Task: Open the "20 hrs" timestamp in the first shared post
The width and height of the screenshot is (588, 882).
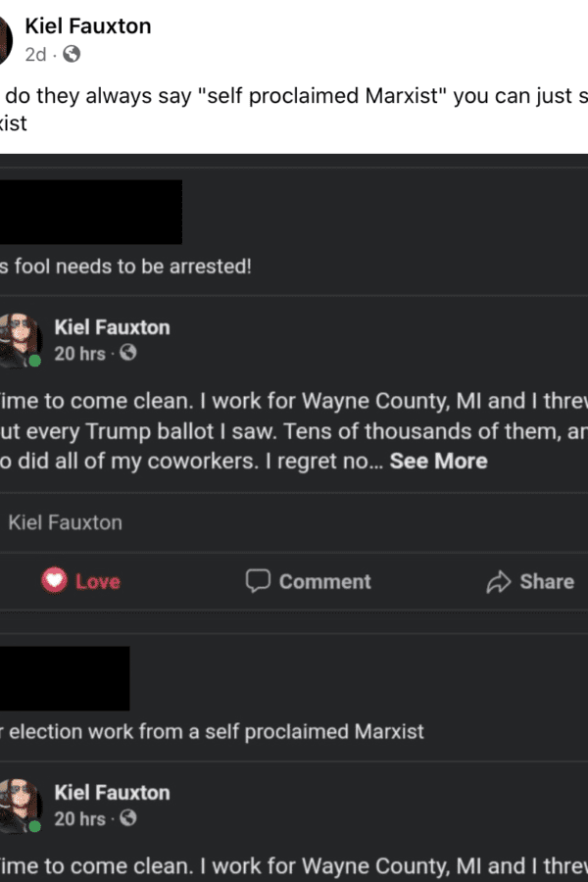Action: pyautogui.click(x=79, y=354)
